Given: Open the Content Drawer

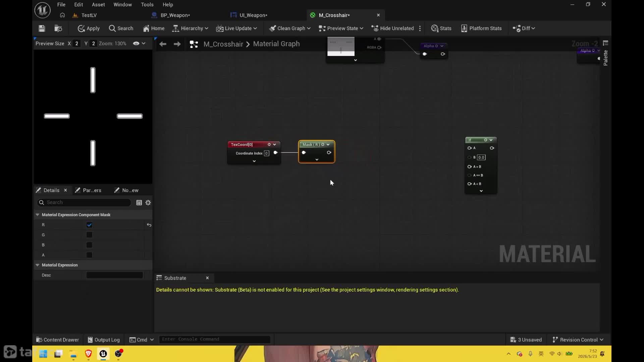Looking at the screenshot, I should 57,340.
